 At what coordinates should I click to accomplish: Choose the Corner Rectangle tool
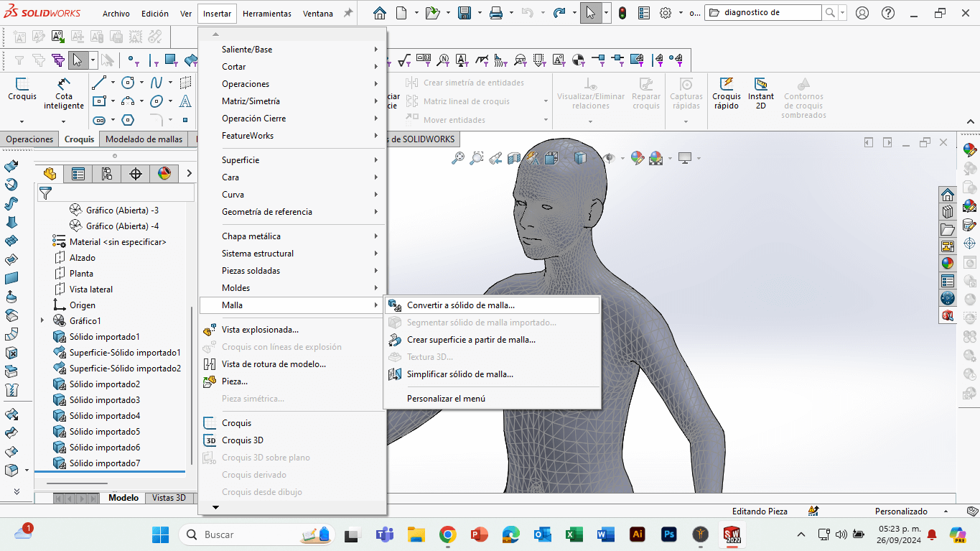point(99,101)
